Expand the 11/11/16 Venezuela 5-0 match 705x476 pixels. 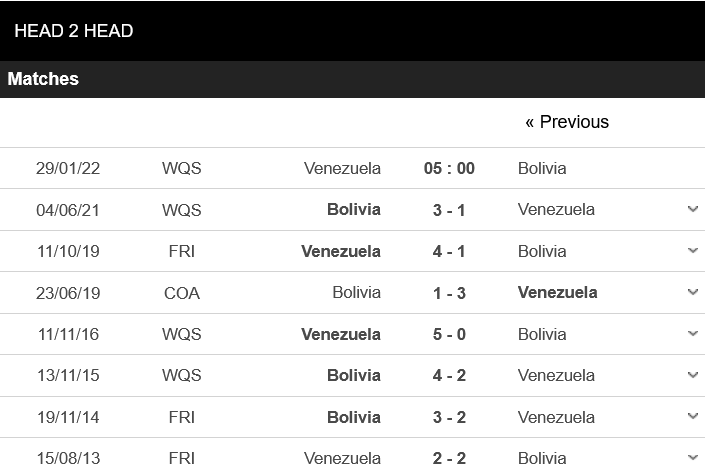[x=692, y=334]
